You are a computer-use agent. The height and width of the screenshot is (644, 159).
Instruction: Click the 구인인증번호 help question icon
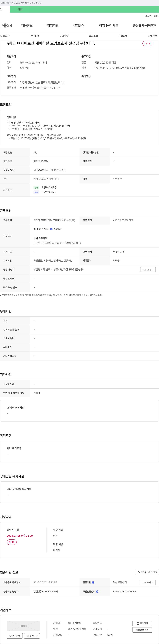[x=97, y=592]
